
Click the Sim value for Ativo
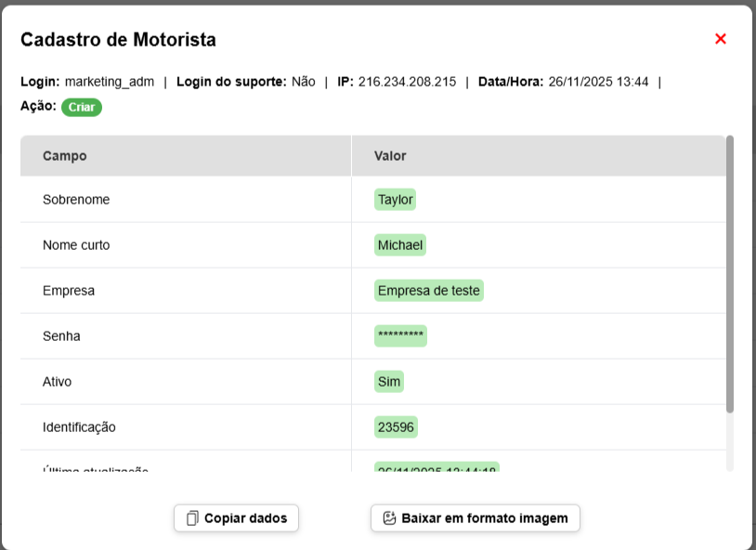pos(389,382)
